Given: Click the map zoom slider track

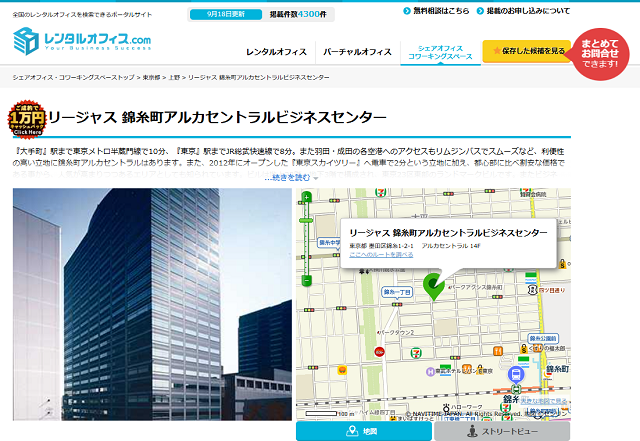Looking at the screenshot, I should (306, 242).
